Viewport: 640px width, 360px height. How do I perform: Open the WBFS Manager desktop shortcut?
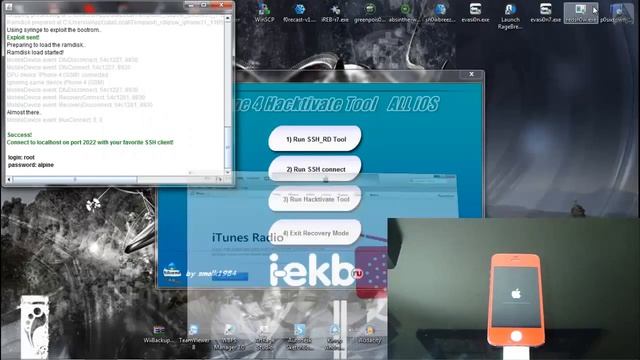(229, 337)
